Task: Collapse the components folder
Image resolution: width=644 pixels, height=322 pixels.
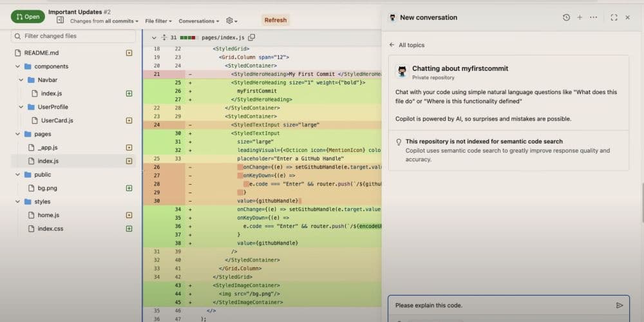Action: (x=17, y=66)
